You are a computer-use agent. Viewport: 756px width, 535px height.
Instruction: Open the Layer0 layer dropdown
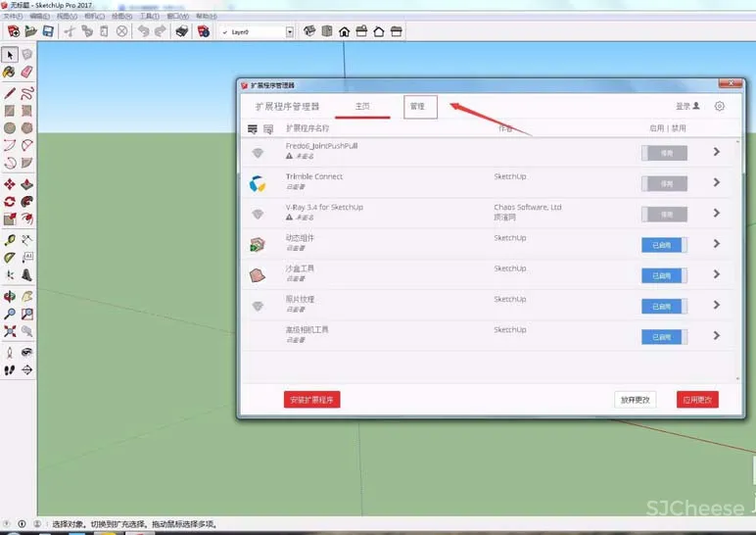pyautogui.click(x=290, y=32)
